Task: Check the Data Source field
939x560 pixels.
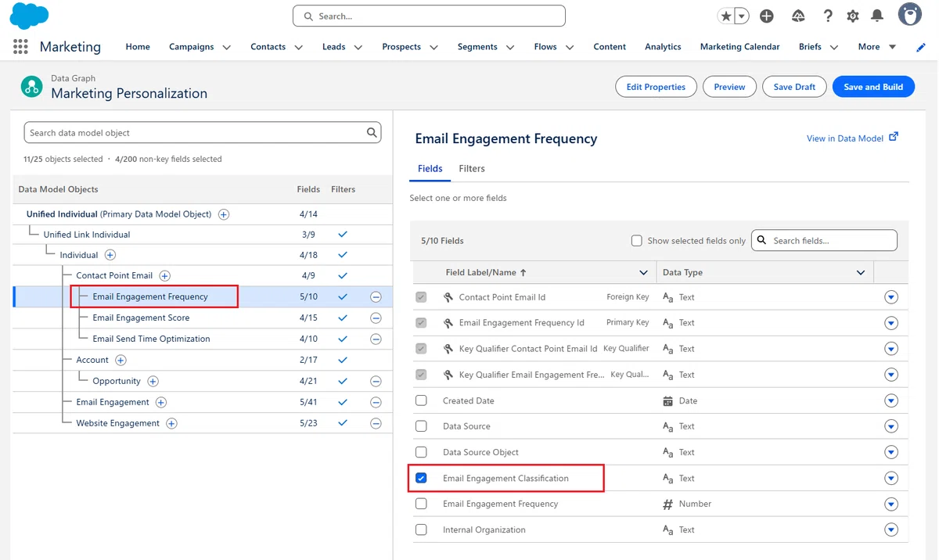Action: (421, 426)
